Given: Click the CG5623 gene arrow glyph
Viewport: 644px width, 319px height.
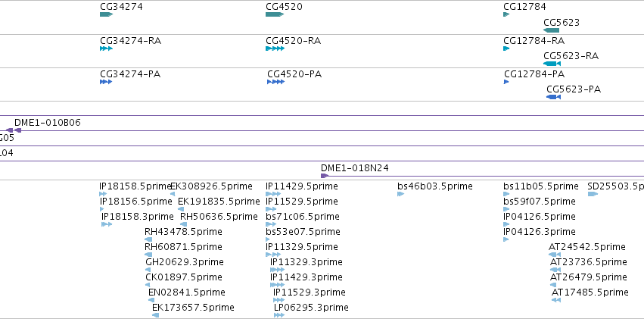Looking at the screenshot, I should [551, 30].
